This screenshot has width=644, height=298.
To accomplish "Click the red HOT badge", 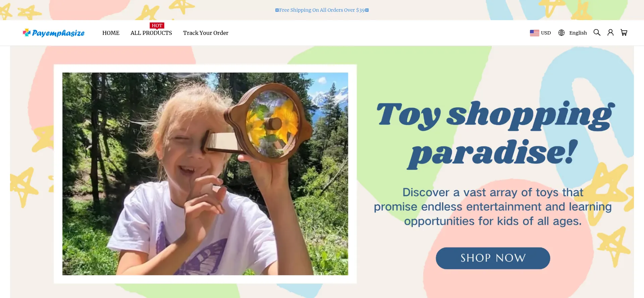I will (x=157, y=26).
